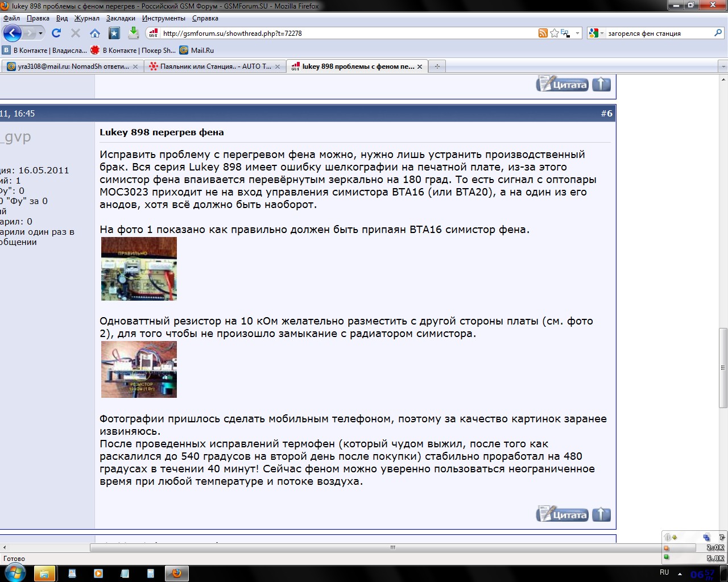Click the network monitor gadget icon
Screen dimensions: 728x582
706,537
